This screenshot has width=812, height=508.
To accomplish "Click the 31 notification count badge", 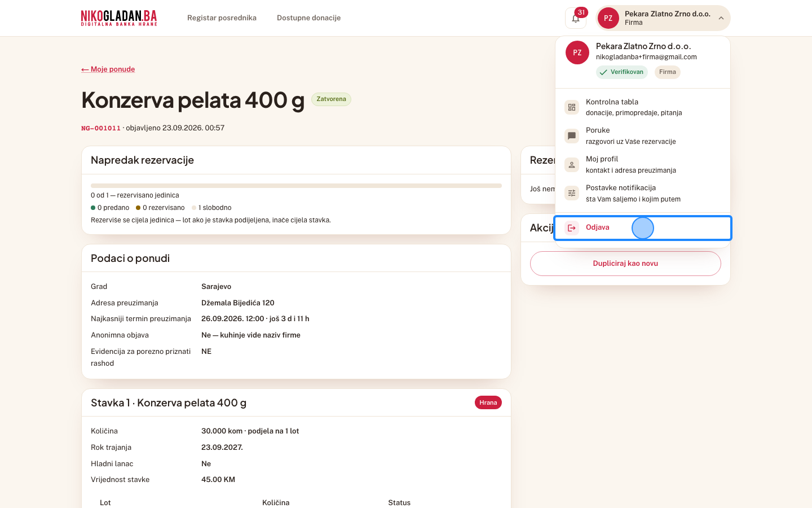I will click(x=581, y=12).
